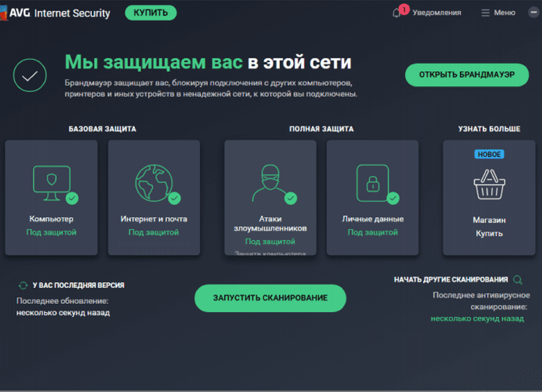542x392 pixels.
Task: Click the Компьютер monitor shield icon
Action: (52, 183)
